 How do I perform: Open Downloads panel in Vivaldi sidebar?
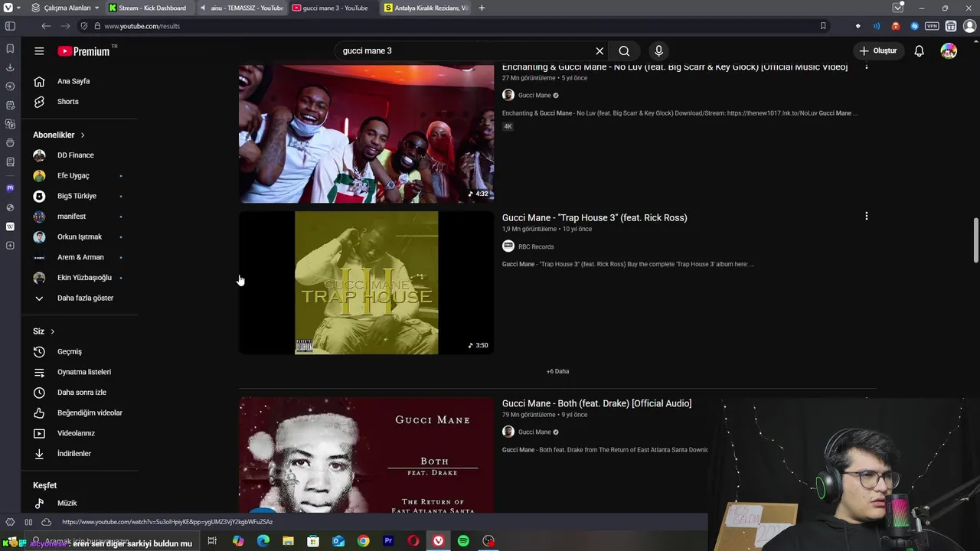[10, 67]
